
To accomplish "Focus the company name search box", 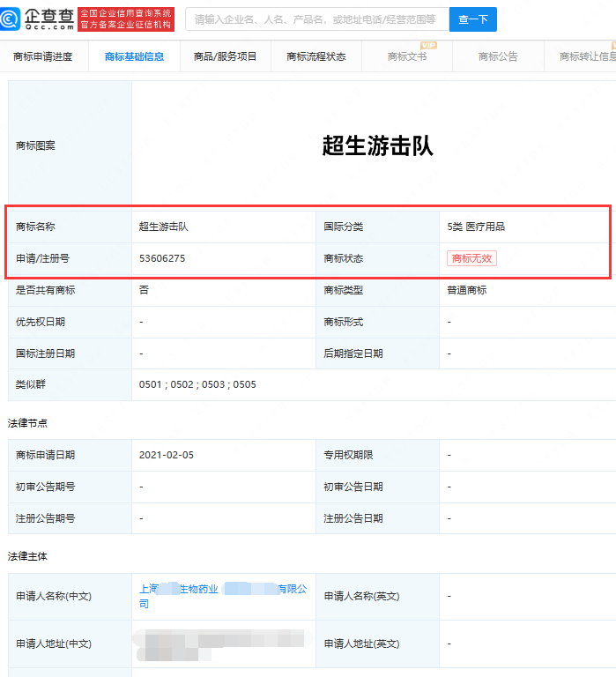I will point(317,19).
